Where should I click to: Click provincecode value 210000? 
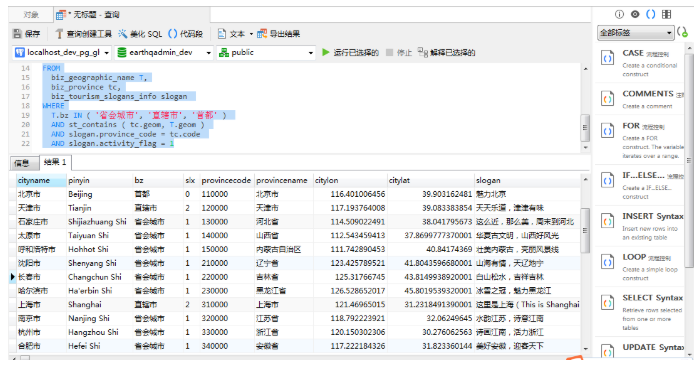click(x=215, y=263)
